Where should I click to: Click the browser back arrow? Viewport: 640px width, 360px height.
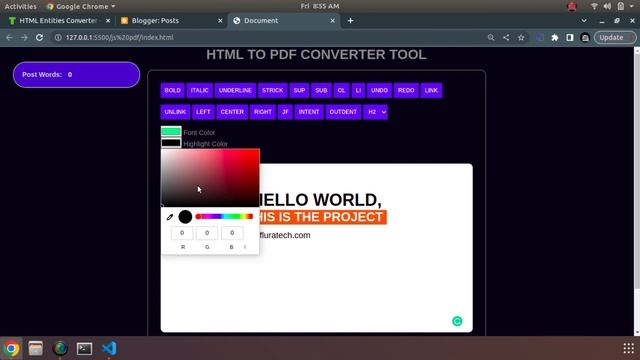[9, 37]
